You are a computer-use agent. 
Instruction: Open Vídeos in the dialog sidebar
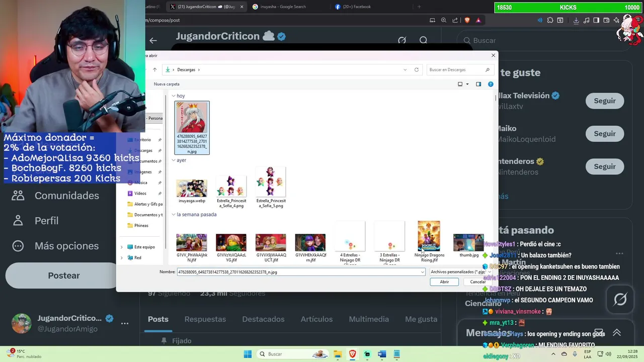pyautogui.click(x=140, y=194)
